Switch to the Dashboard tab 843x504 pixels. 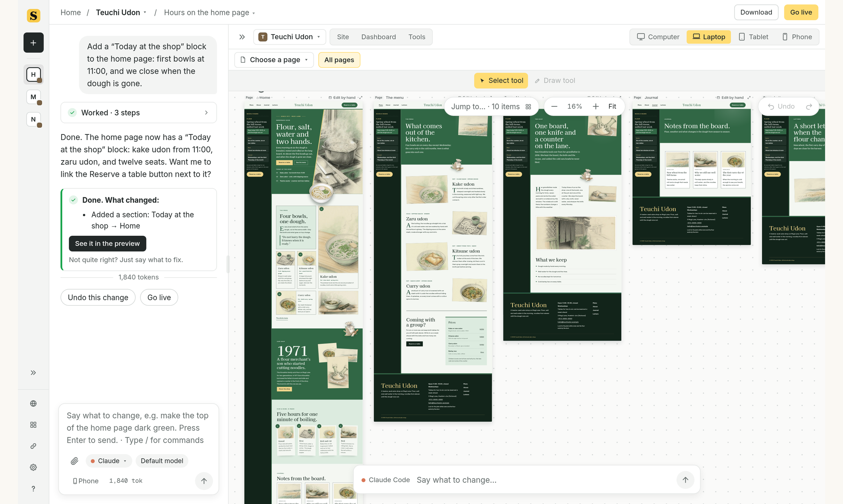coord(378,37)
